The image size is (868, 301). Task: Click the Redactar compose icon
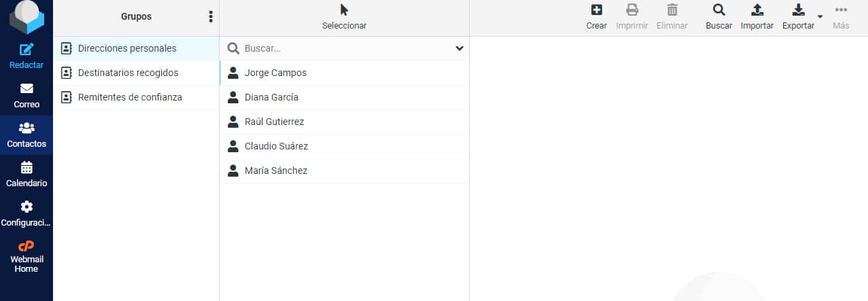27,50
